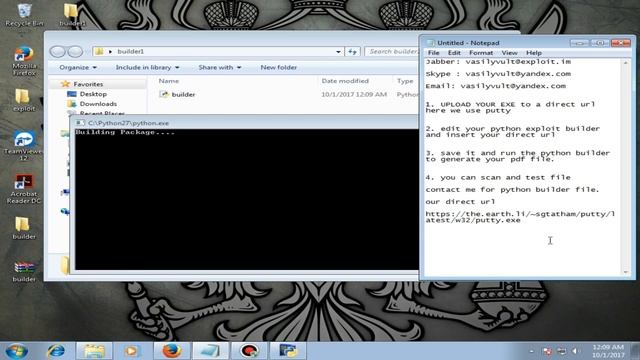Open the Organize dropdown menu
The height and width of the screenshot is (360, 640).
[x=78, y=67]
